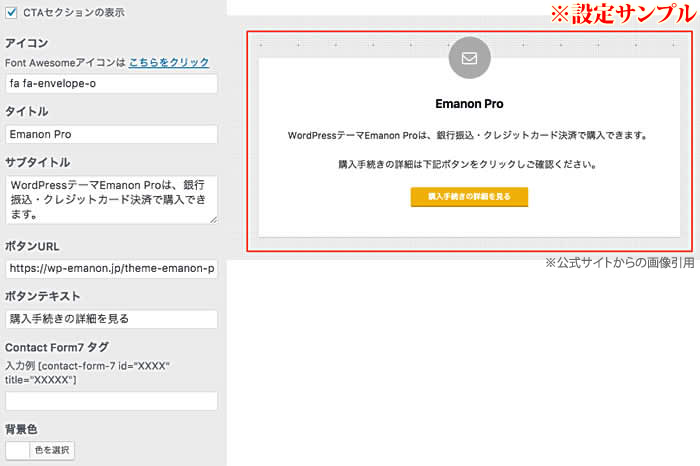Open the 背景色 color swatch
The height and width of the screenshot is (466, 700).
point(17,450)
